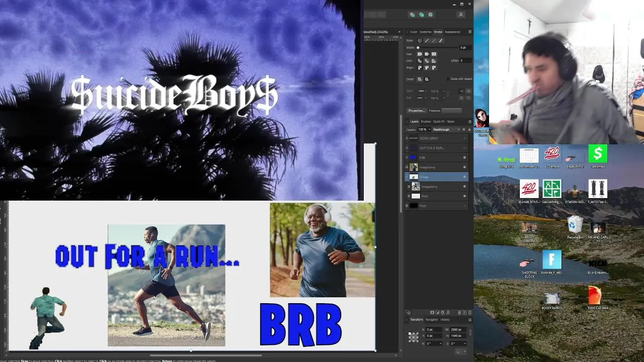
Task: Open the Passthrough blend mode dropdown
Action: point(447,129)
